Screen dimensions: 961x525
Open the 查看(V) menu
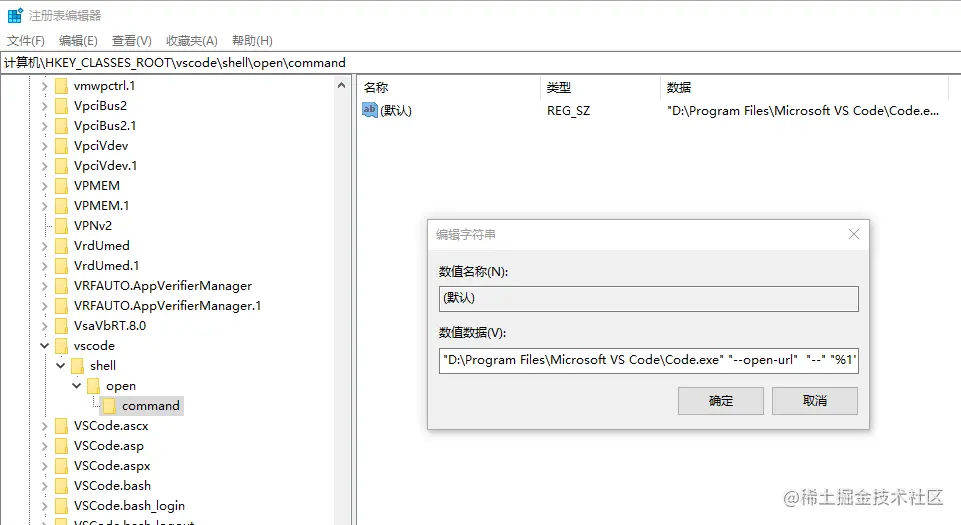[x=132, y=41]
